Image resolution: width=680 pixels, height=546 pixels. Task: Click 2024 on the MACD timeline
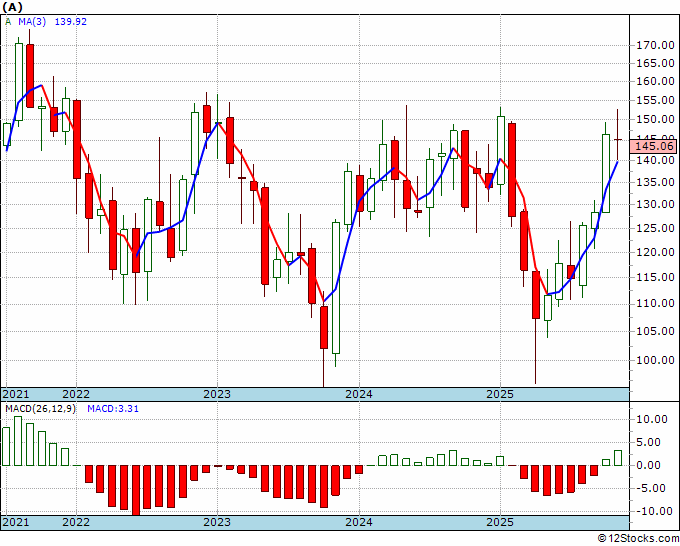click(x=359, y=522)
